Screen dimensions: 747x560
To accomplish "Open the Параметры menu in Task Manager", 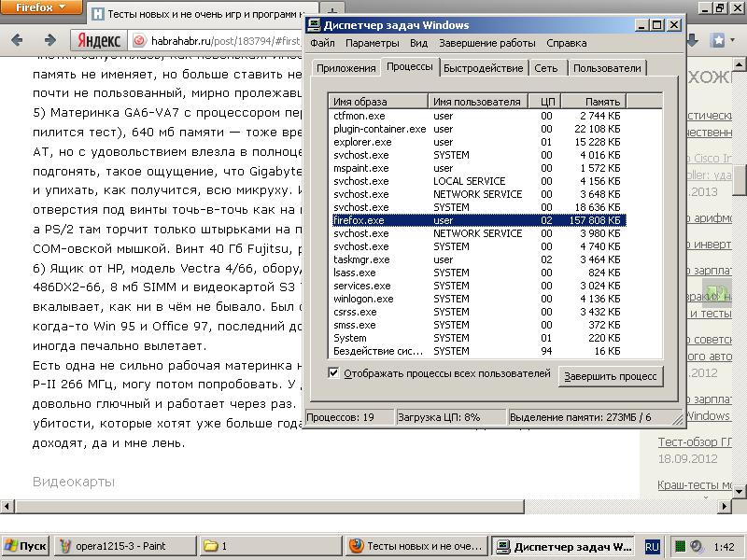I will pyautogui.click(x=372, y=43).
